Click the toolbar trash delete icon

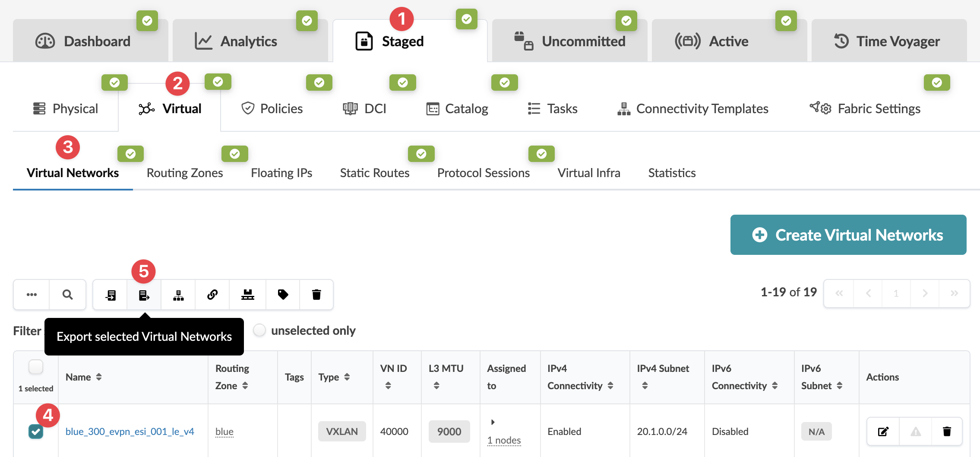coord(316,295)
